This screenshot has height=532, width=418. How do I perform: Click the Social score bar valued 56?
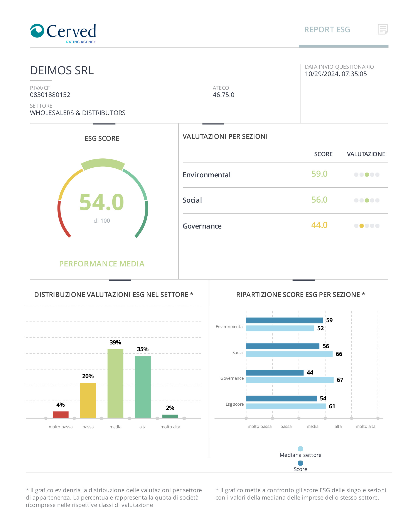283,346
